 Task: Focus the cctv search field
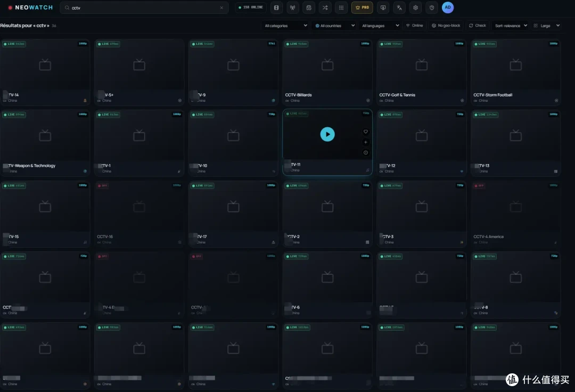click(x=144, y=7)
